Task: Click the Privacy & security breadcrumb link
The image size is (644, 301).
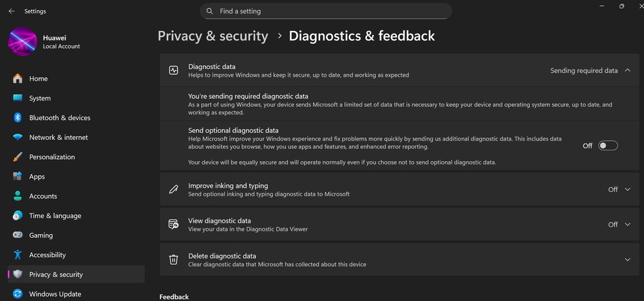Action: pyautogui.click(x=213, y=36)
